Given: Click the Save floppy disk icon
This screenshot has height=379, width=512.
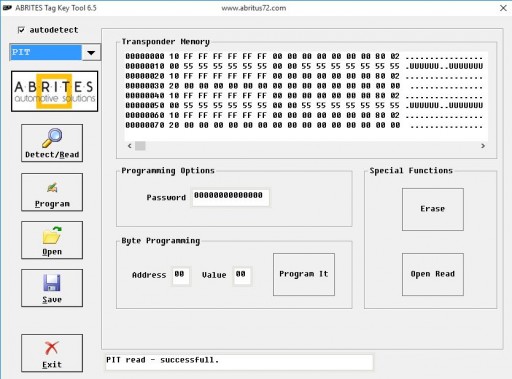Looking at the screenshot, I should click(x=52, y=283).
